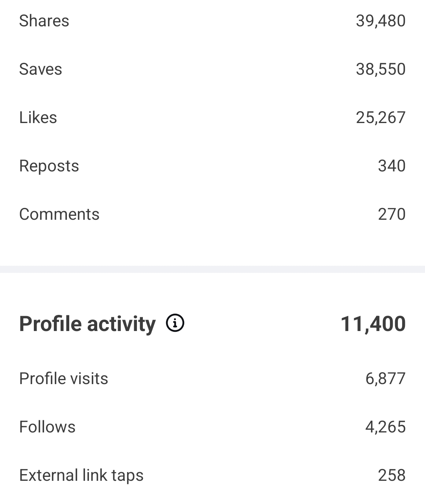Tap the Profile activity info icon
This screenshot has width=425, height=504.
click(x=175, y=323)
